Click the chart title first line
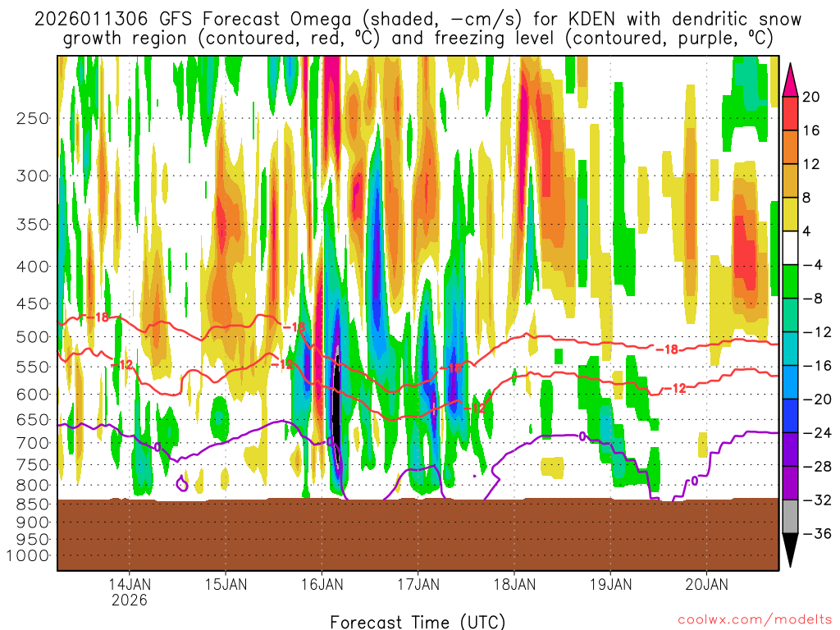This screenshot has width=840, height=630. pos(418,20)
